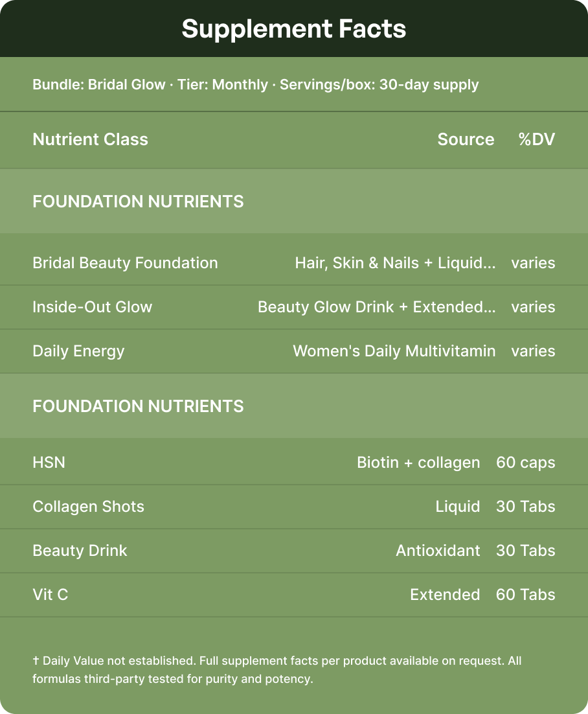The image size is (588, 714).
Task: Select the Inside-Out Glow row
Action: [x=294, y=307]
